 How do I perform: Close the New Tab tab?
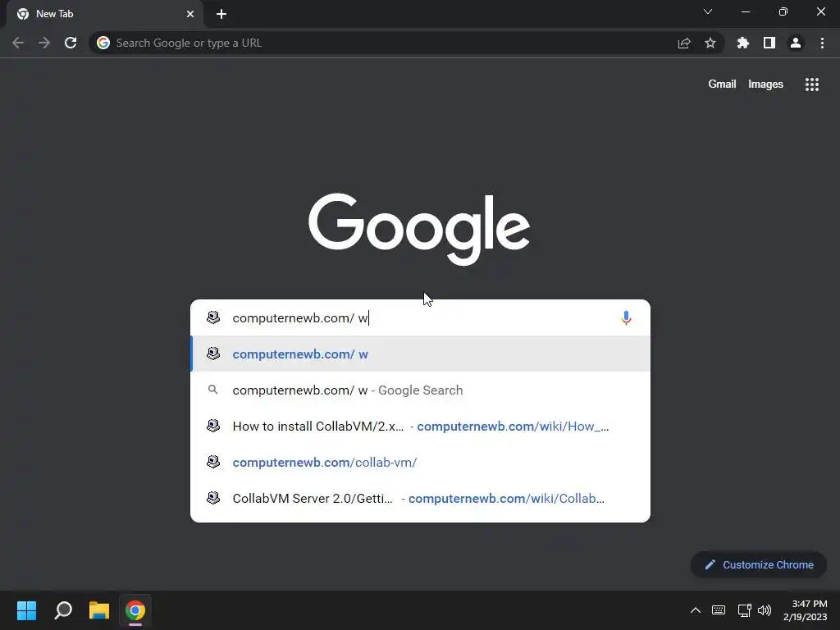coord(190,14)
